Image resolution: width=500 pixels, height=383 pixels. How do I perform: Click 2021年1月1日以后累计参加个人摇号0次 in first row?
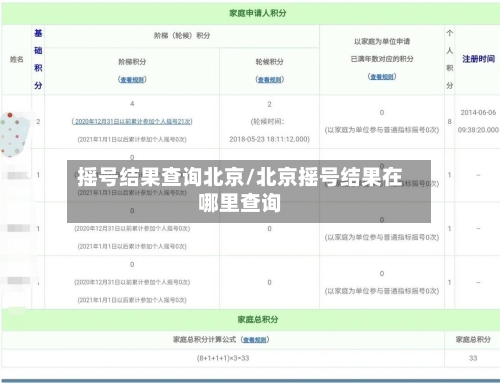[x=132, y=139]
